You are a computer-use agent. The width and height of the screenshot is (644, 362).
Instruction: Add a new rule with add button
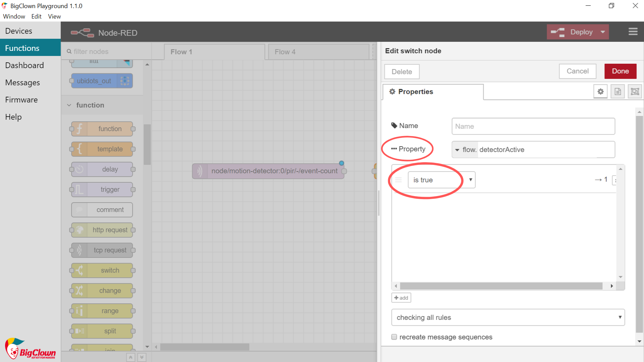[x=401, y=298]
